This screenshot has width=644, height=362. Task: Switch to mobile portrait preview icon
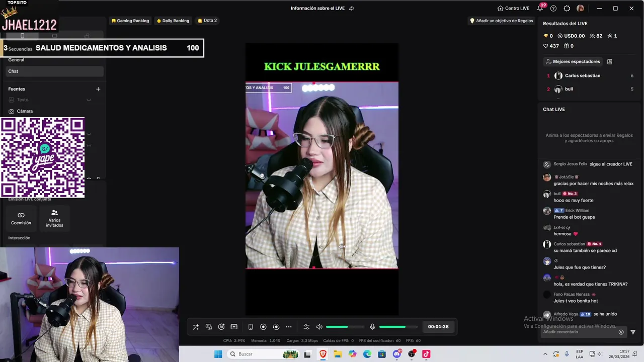coord(251,327)
